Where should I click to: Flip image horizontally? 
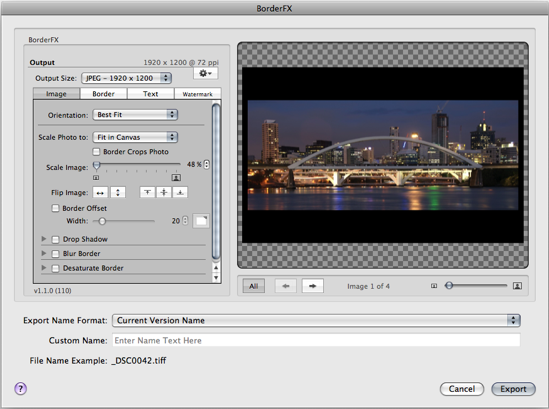coord(100,192)
